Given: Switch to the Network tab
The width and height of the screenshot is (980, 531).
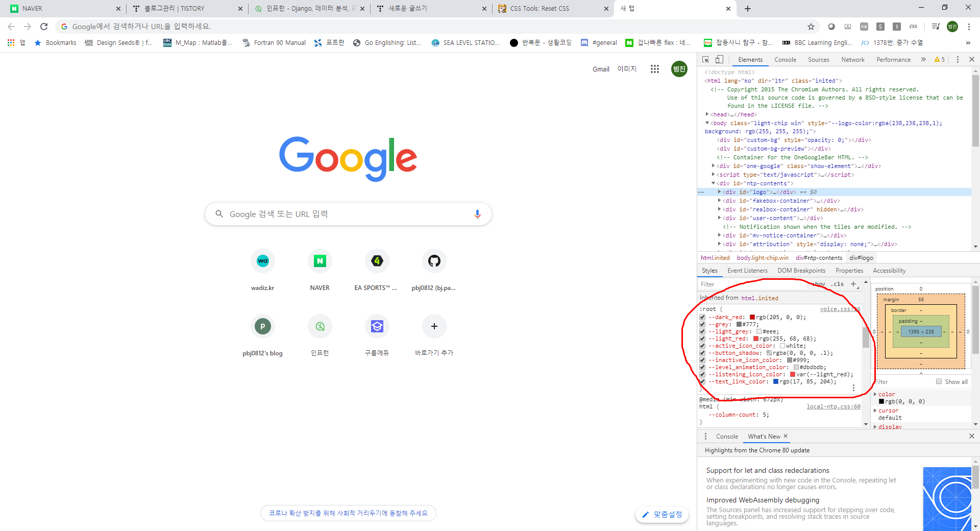Looking at the screenshot, I should 852,60.
